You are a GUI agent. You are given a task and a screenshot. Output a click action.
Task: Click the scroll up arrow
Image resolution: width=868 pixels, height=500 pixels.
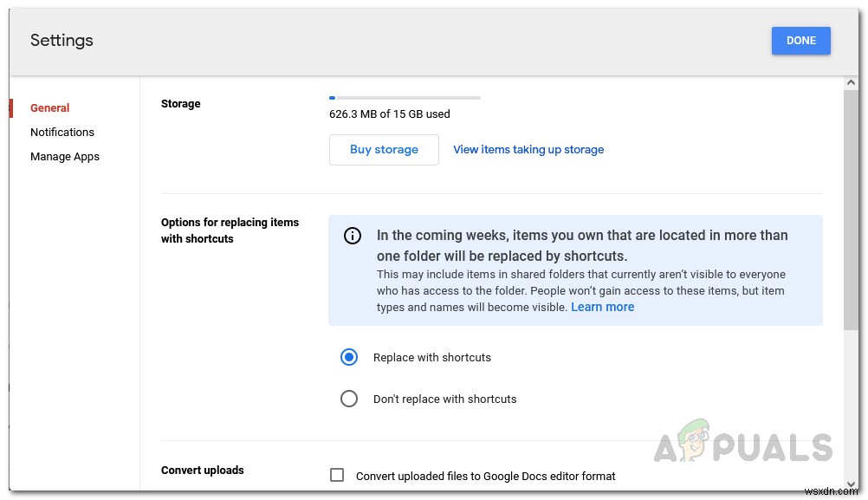coord(851,82)
